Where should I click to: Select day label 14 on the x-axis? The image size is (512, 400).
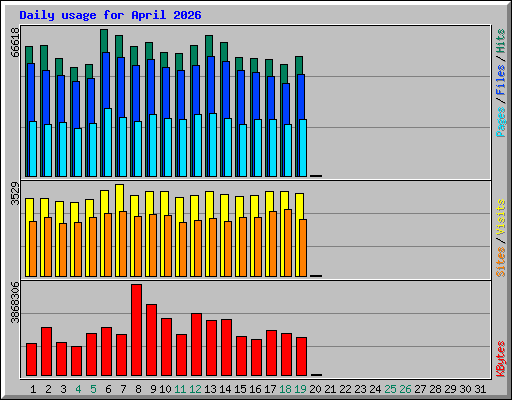click(225, 389)
